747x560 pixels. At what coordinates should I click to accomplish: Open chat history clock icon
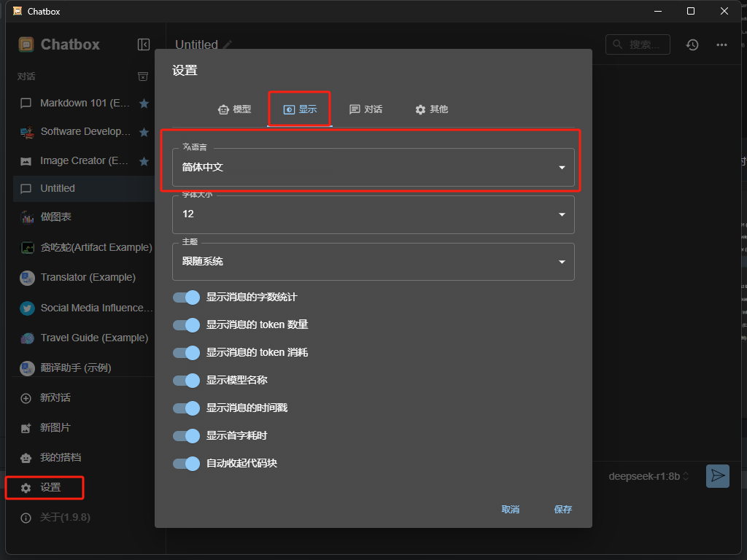[x=692, y=44]
